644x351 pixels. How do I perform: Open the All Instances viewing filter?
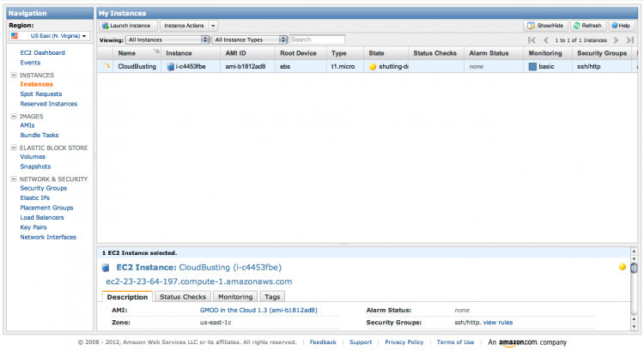coord(167,39)
